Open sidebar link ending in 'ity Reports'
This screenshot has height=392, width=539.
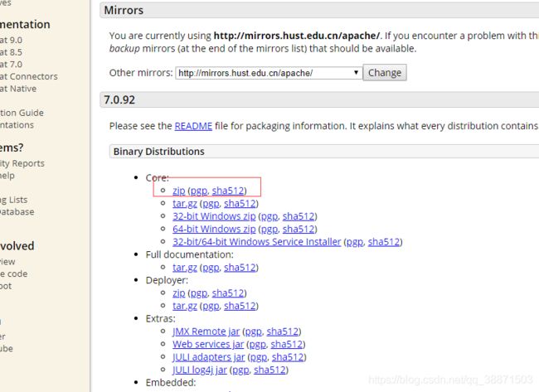pyautogui.click(x=22, y=163)
